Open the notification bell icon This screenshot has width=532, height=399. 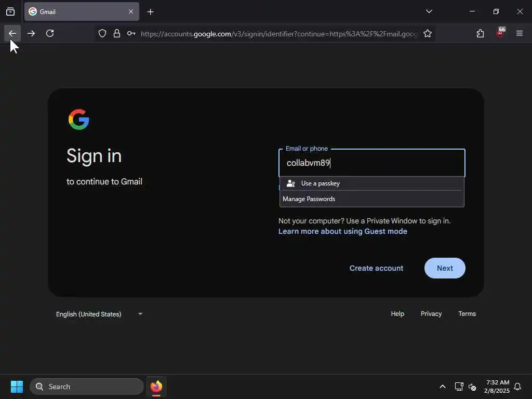517,387
